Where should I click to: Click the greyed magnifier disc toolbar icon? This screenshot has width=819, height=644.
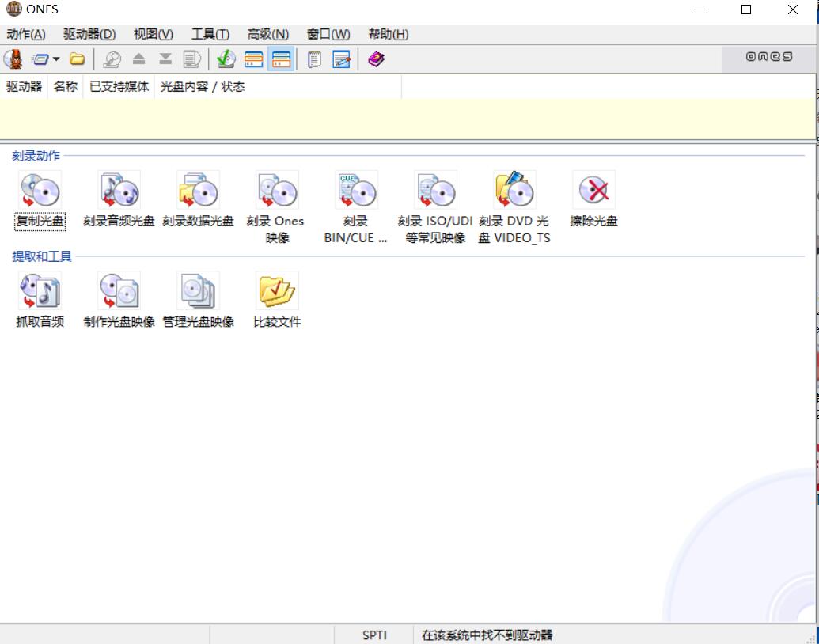pyautogui.click(x=112, y=59)
